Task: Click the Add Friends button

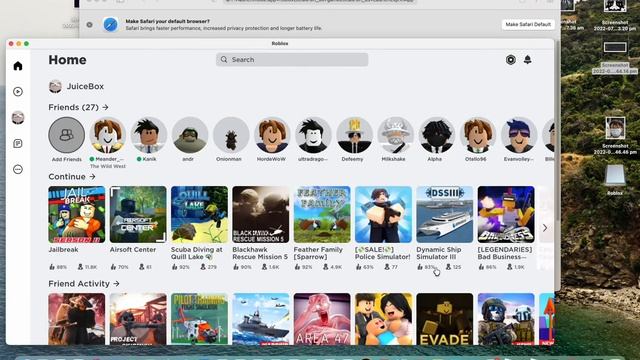Action: (67, 135)
